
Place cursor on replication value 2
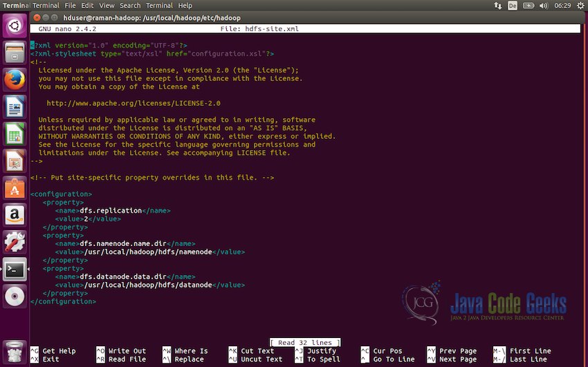(86, 218)
